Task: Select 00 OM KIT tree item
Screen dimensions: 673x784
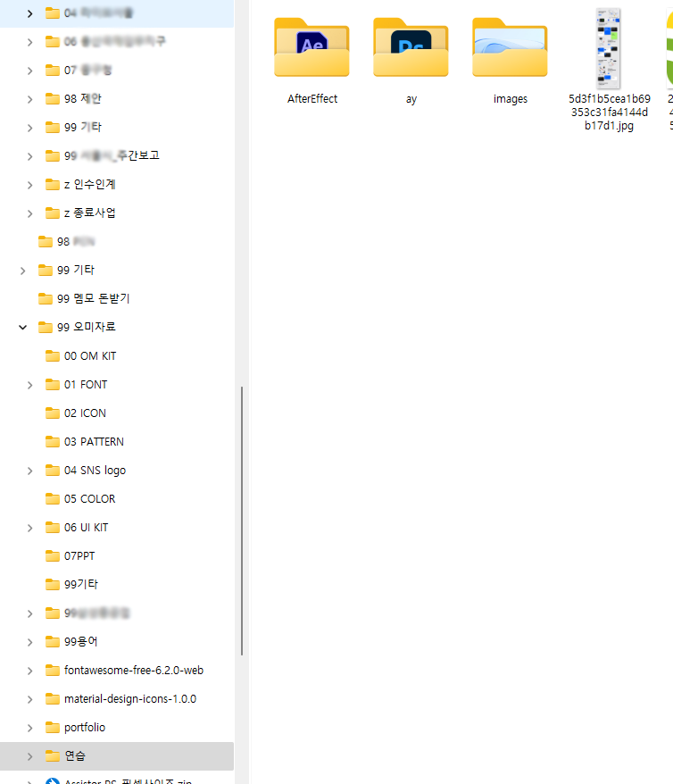Action: pos(117,355)
